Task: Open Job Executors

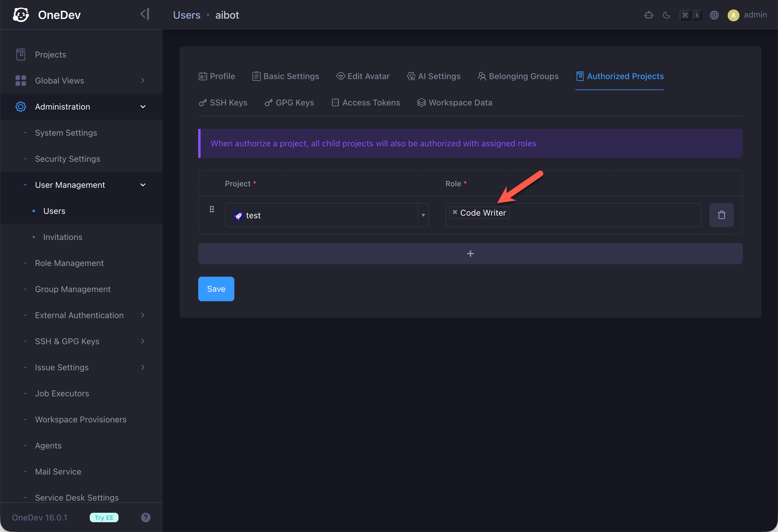Action: coord(62,393)
